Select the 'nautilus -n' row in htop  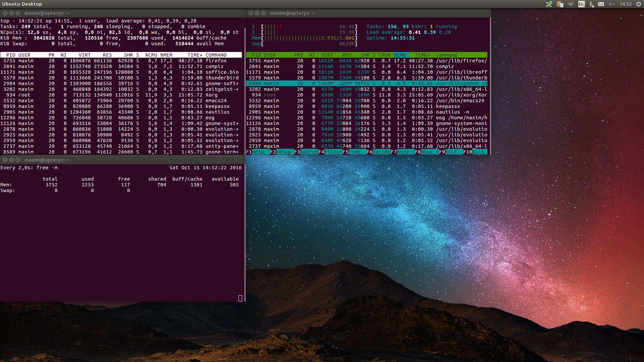367,112
